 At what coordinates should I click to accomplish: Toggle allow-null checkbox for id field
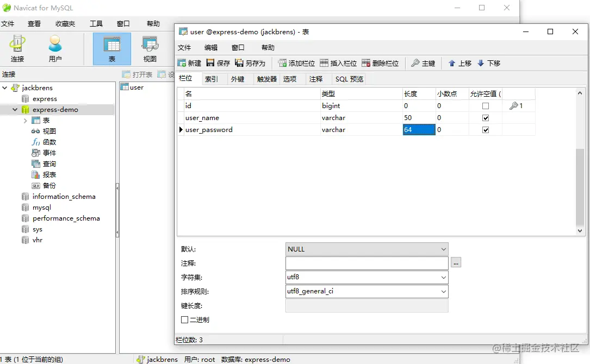(486, 106)
